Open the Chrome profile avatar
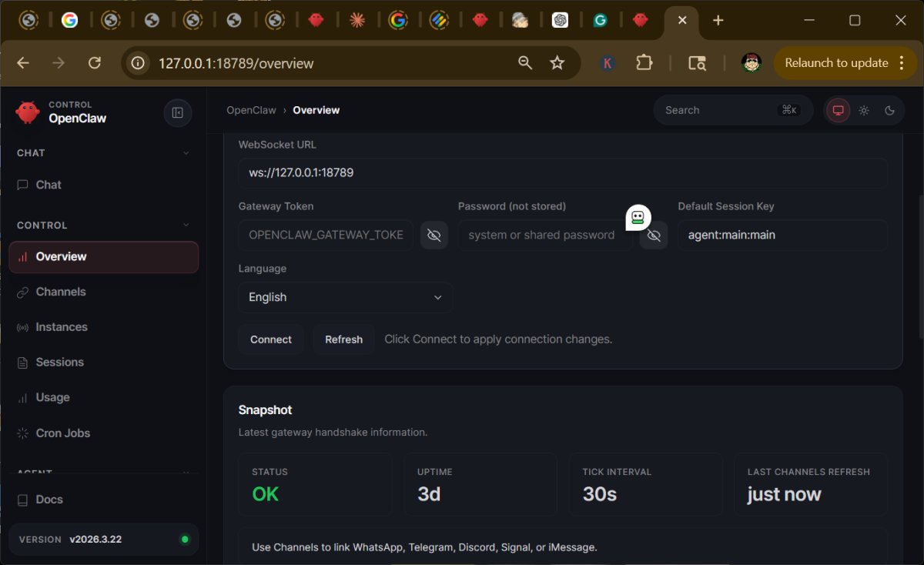 (752, 63)
